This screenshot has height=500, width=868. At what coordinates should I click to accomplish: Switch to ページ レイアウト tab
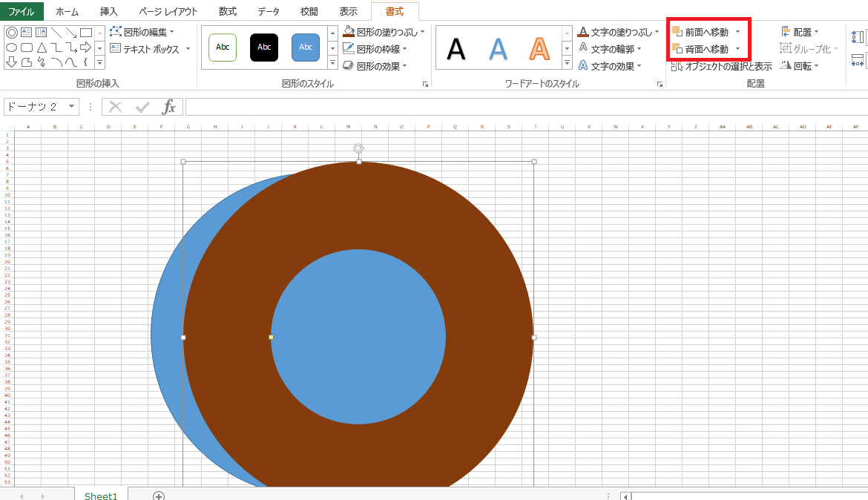[x=168, y=12]
